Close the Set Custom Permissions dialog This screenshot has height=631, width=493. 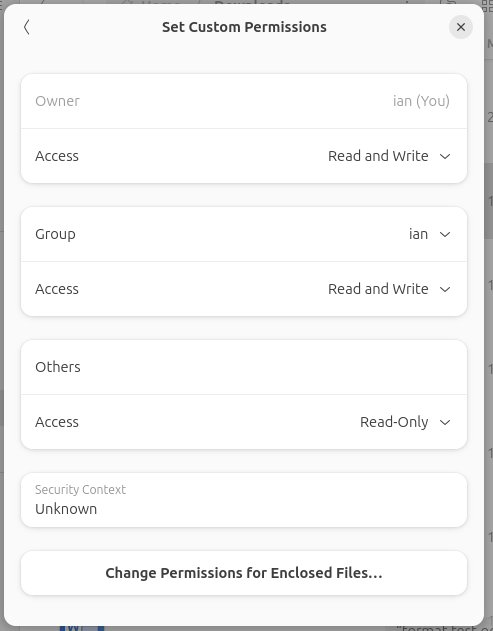coord(460,27)
